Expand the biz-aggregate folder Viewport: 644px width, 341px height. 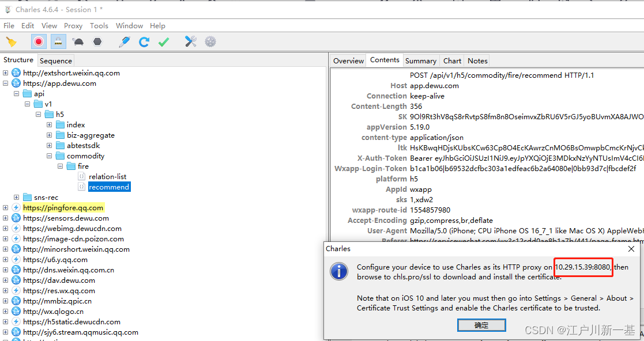(x=49, y=135)
